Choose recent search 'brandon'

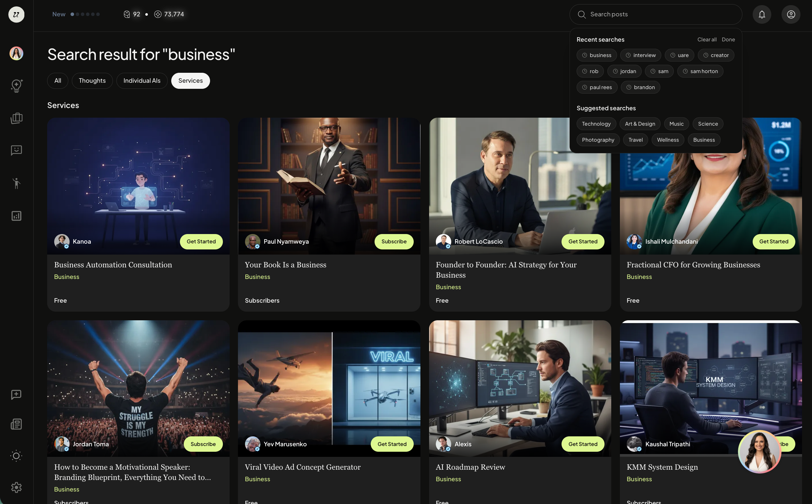(640, 87)
